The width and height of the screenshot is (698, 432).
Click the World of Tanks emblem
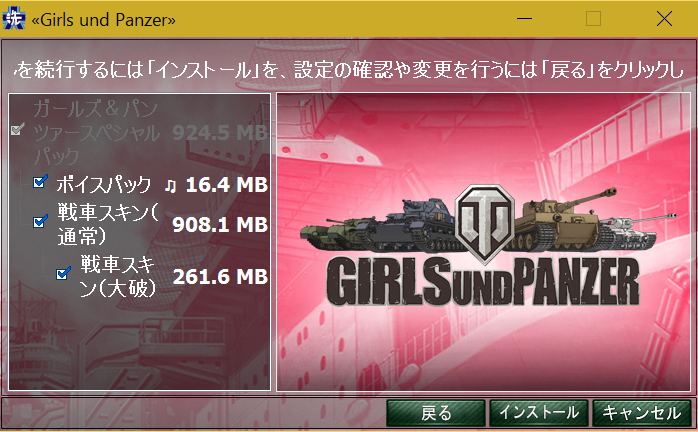click(x=485, y=224)
